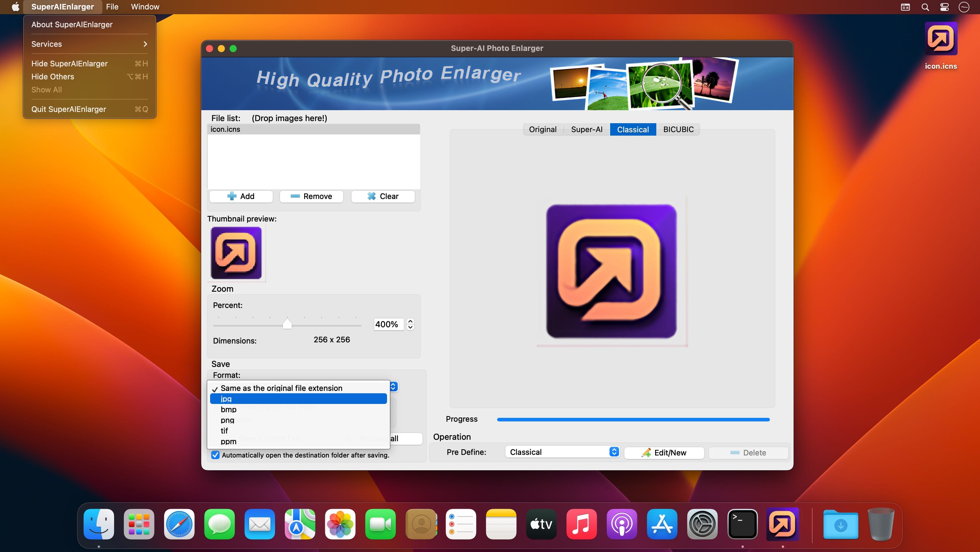The width and height of the screenshot is (980, 552).
Task: Select icon.icns in the file list
Action: (x=313, y=129)
